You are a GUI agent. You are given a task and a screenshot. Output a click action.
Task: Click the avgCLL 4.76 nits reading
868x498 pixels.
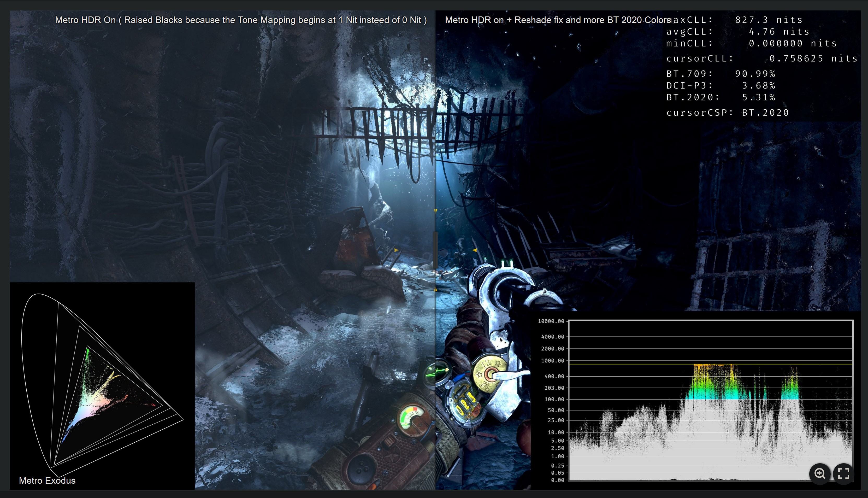point(738,31)
